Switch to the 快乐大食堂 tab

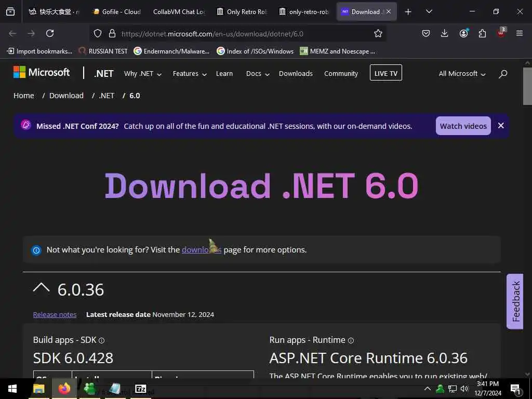click(x=54, y=12)
